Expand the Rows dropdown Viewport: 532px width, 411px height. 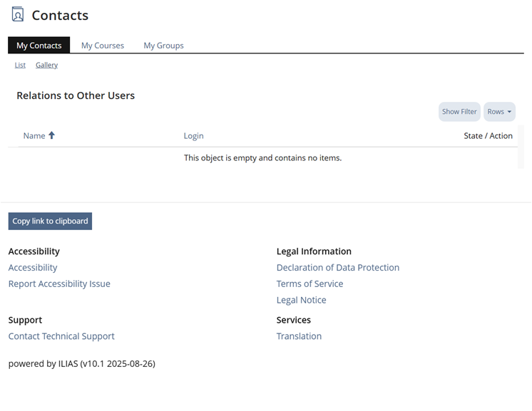(x=499, y=111)
